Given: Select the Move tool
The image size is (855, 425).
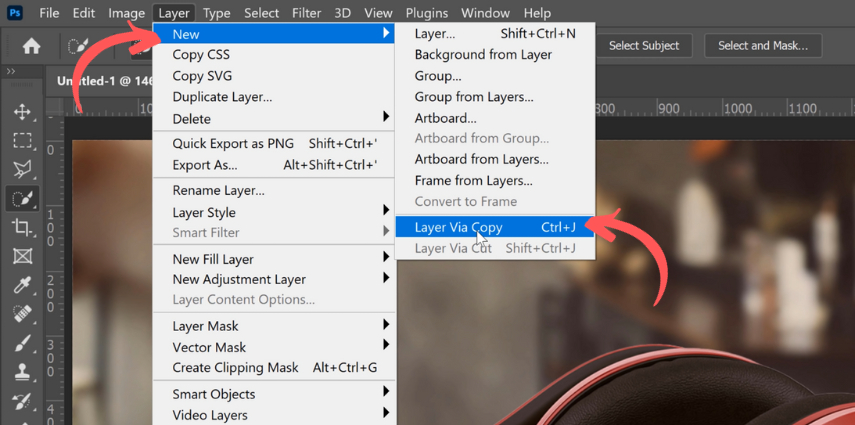Looking at the screenshot, I should (22, 112).
